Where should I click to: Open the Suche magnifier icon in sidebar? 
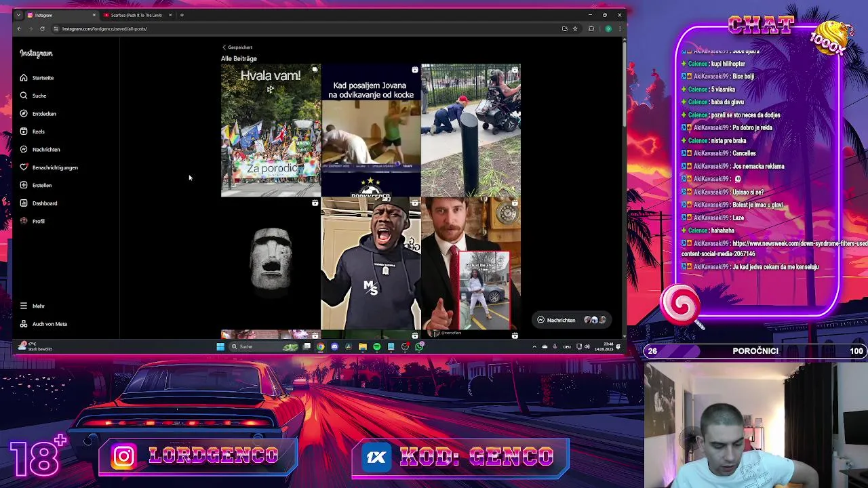pyautogui.click(x=24, y=96)
